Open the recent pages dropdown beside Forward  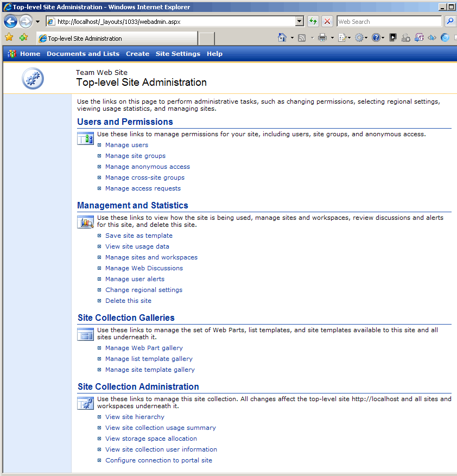37,22
